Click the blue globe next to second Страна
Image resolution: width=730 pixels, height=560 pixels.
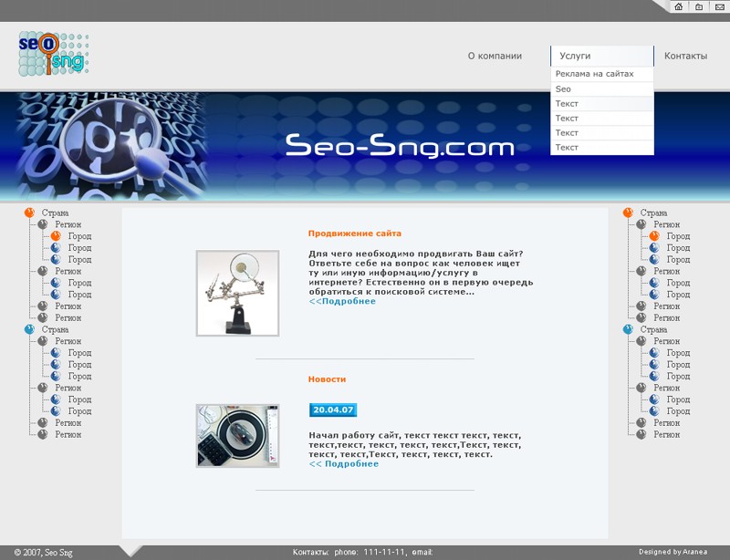[27, 328]
